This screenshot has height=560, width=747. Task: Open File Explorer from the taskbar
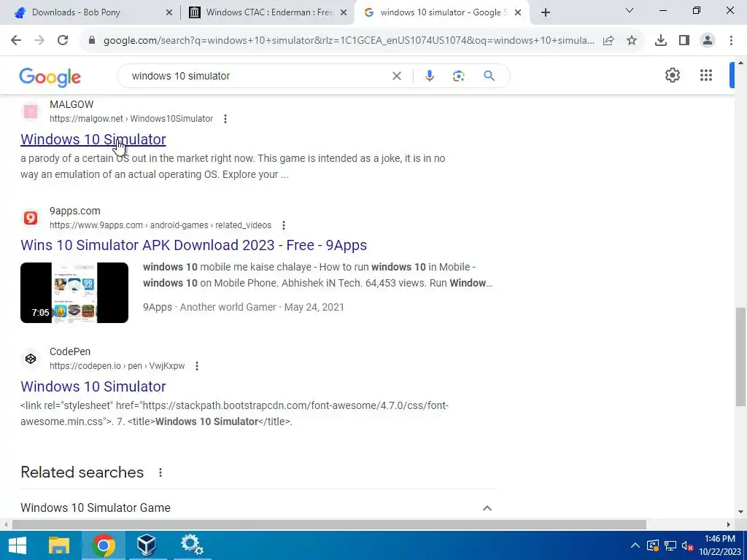59,545
